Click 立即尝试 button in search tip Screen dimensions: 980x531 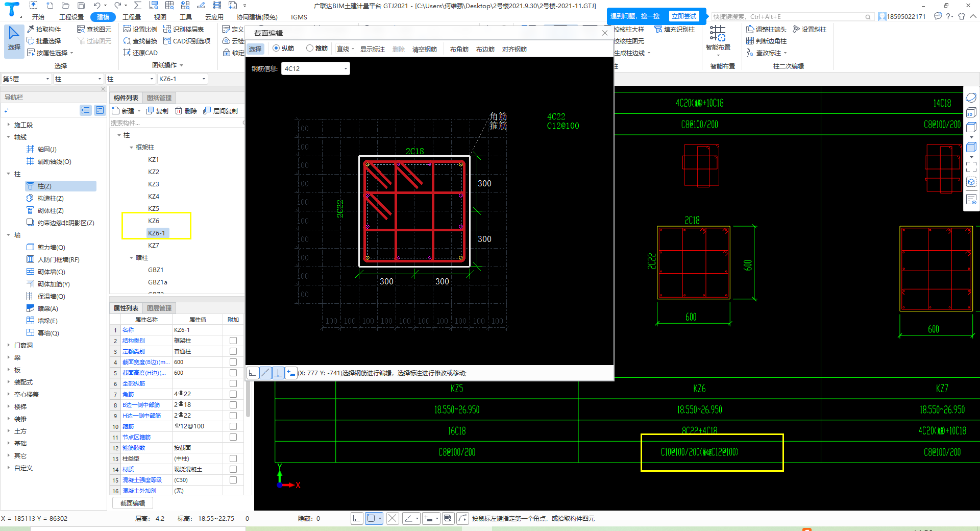[x=683, y=16]
